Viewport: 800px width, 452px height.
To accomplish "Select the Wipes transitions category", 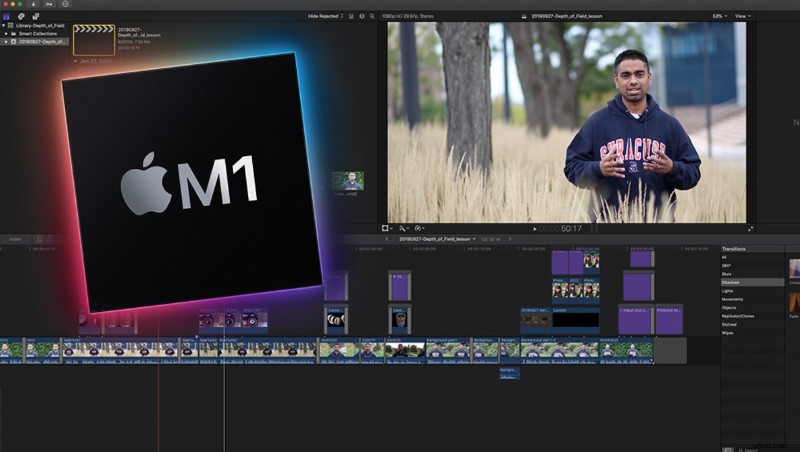I will pos(728,333).
